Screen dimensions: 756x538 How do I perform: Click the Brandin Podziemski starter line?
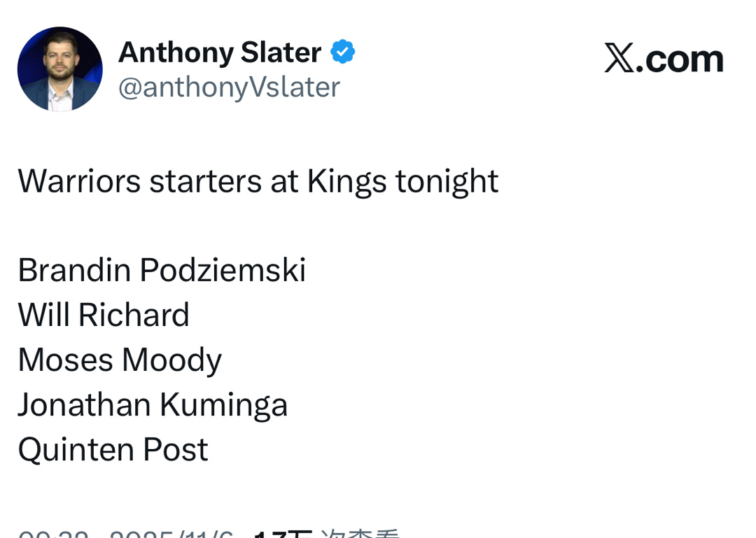[x=162, y=270]
